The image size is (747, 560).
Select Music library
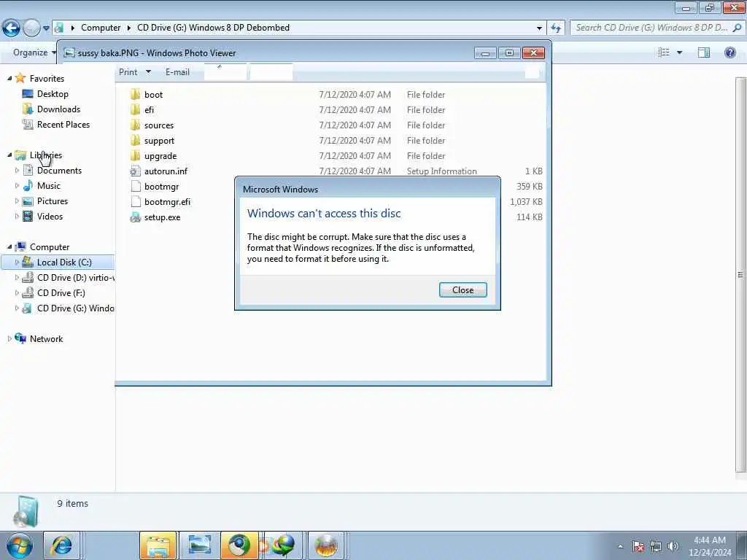click(49, 186)
